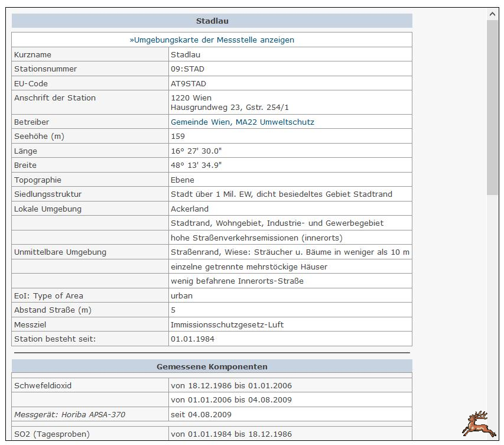Click the address text 1220 Wien
Viewport: 504px width, 445px height.
pos(191,98)
